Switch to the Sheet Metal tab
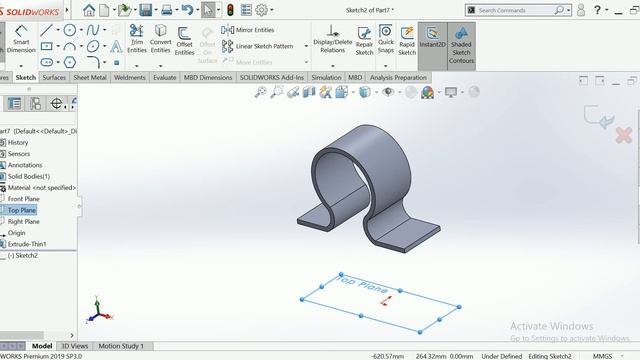The height and width of the screenshot is (360, 640). [x=90, y=78]
